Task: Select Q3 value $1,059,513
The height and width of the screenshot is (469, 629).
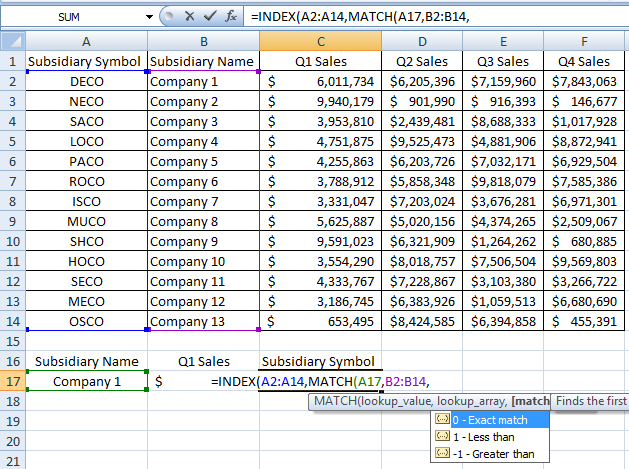Action: click(x=503, y=301)
